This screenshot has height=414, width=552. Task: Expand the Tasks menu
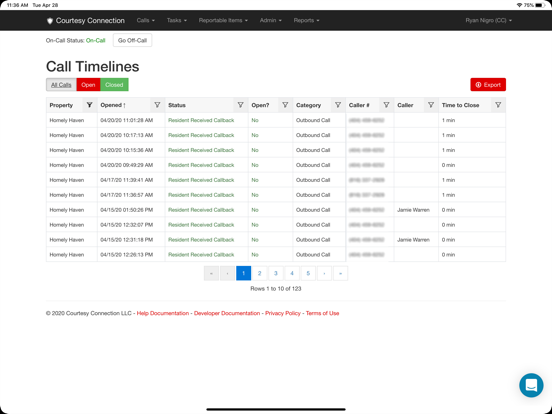pos(177,20)
